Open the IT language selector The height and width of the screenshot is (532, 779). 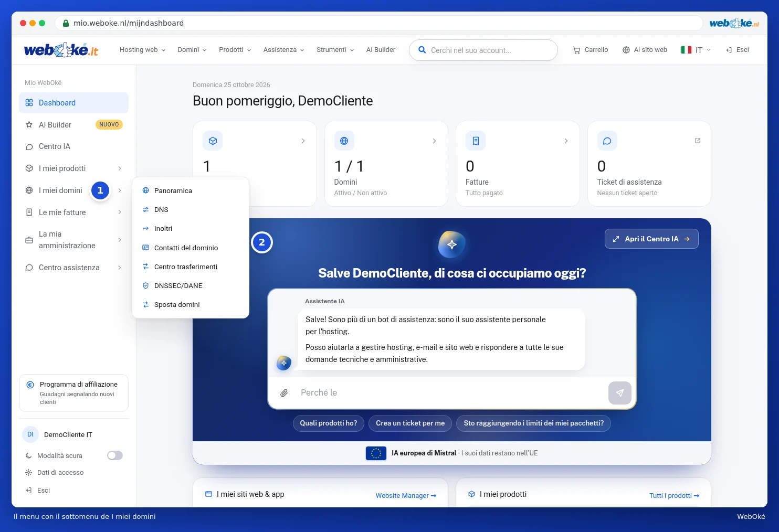tap(696, 50)
